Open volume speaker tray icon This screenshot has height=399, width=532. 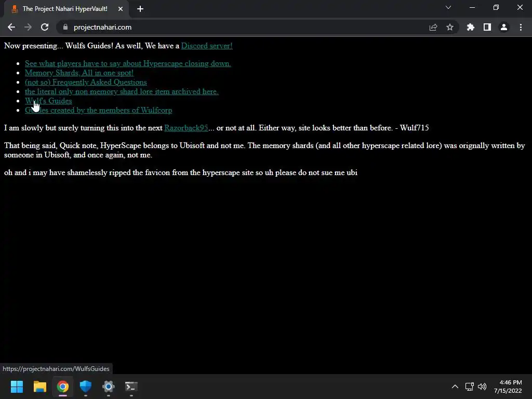(x=482, y=387)
